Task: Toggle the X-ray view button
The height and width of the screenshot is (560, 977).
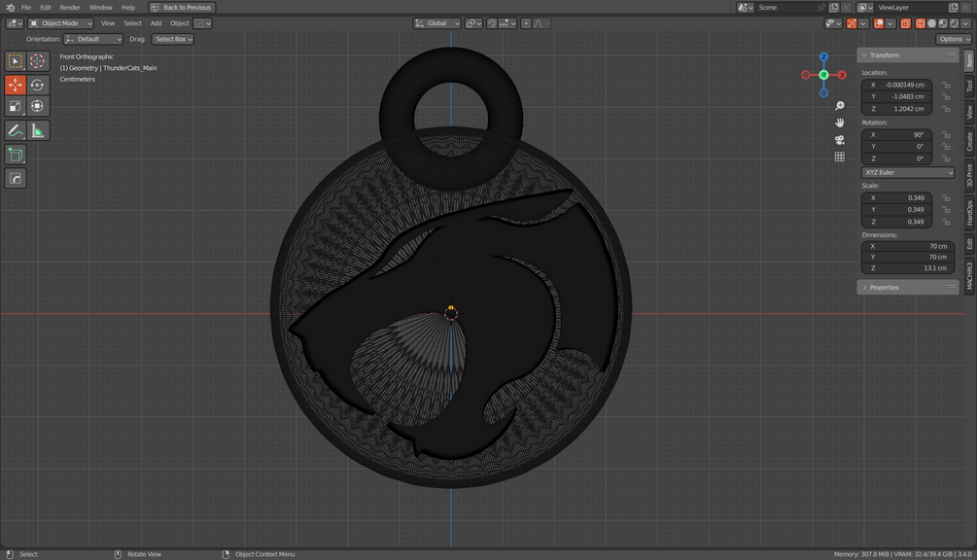Action: coord(905,23)
